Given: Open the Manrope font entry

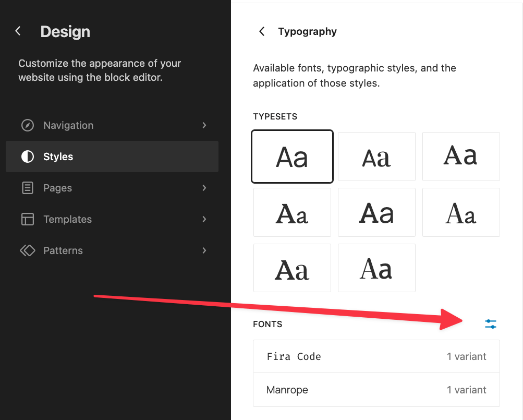Looking at the screenshot, I should click(x=376, y=390).
